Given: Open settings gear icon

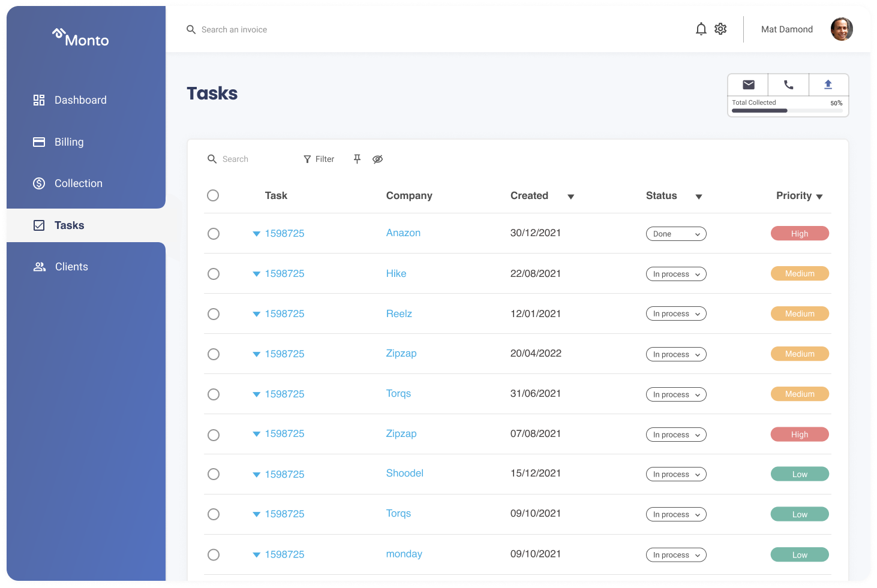Looking at the screenshot, I should pos(720,29).
